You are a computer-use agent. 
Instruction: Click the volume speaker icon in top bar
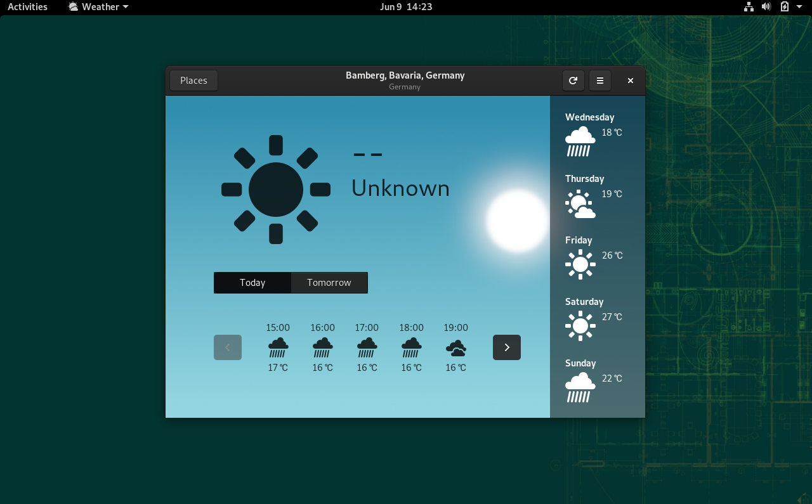(766, 7)
